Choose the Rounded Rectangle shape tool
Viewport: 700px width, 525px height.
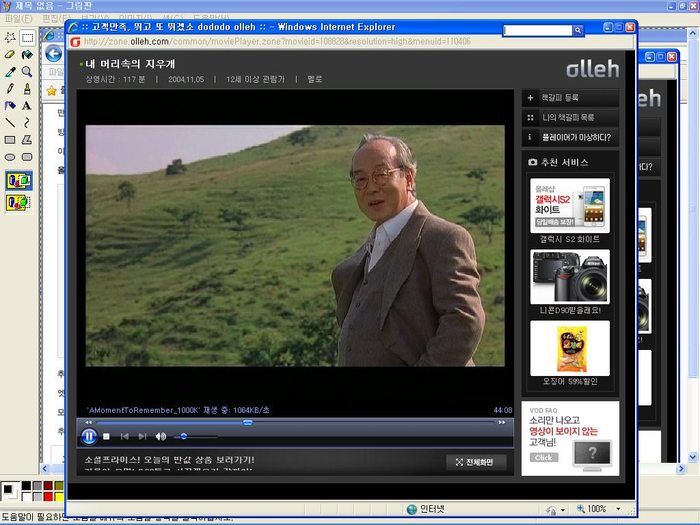[x=27, y=157]
